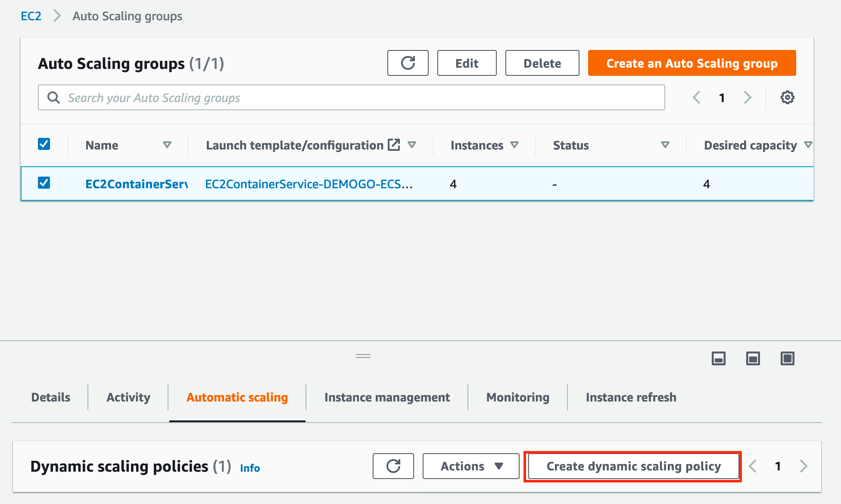Image resolution: width=841 pixels, height=504 pixels.
Task: Sort by Instances column arrow
Action: click(514, 145)
